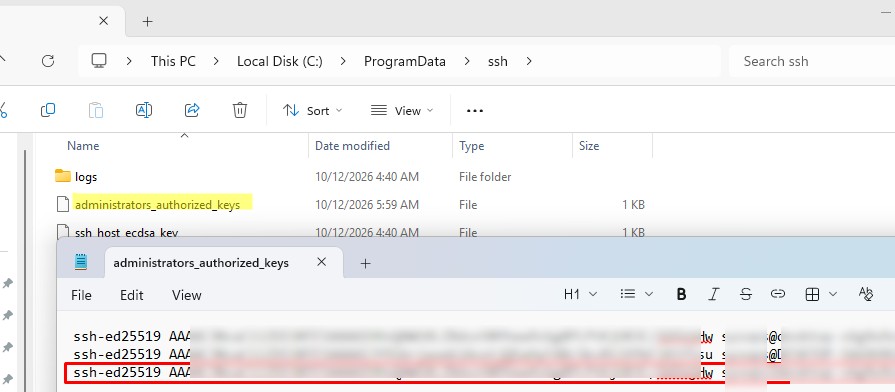Open the H1 heading dropdown
Viewport: 895px width, 392px height.
coord(580,294)
